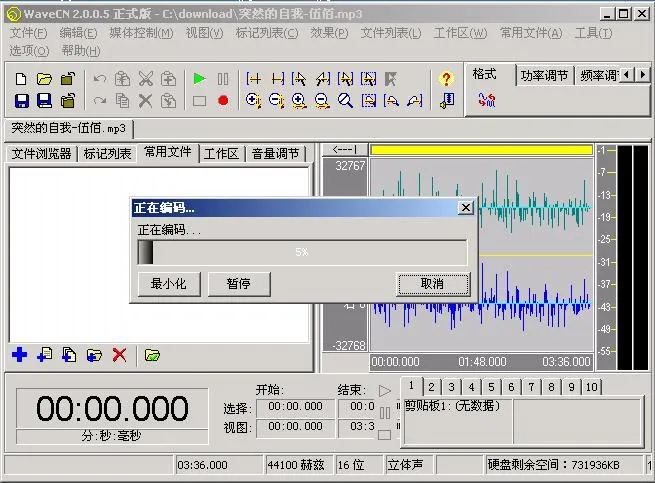Click the green Play button in toolbar
Image resolution: width=655 pixels, height=483 pixels.
(199, 79)
